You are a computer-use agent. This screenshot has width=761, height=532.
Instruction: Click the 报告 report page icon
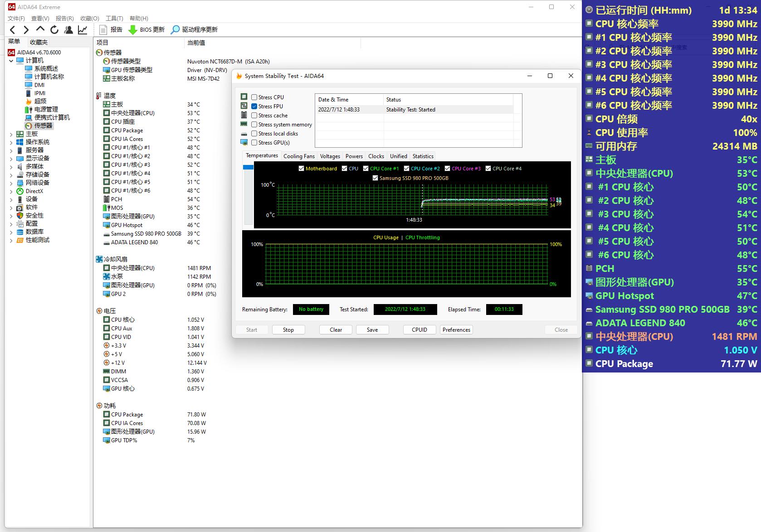point(103,30)
